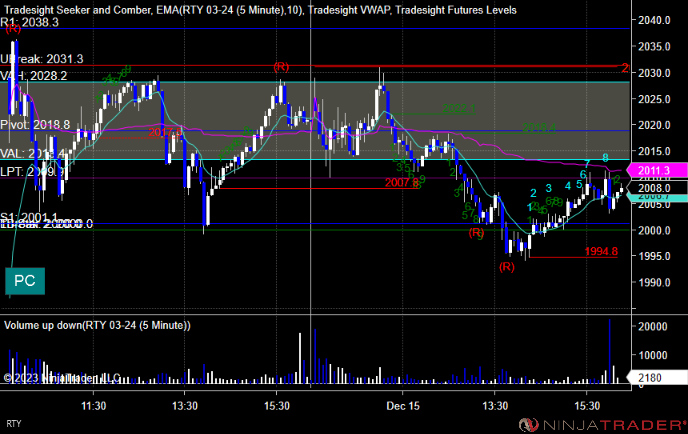Image resolution: width=688 pixels, height=434 pixels.
Task: Click the Volume up down panel label
Action: click(x=97, y=325)
